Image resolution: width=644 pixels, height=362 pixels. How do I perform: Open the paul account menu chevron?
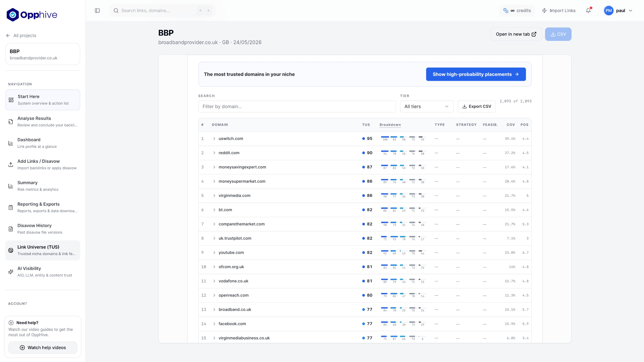pos(631,11)
